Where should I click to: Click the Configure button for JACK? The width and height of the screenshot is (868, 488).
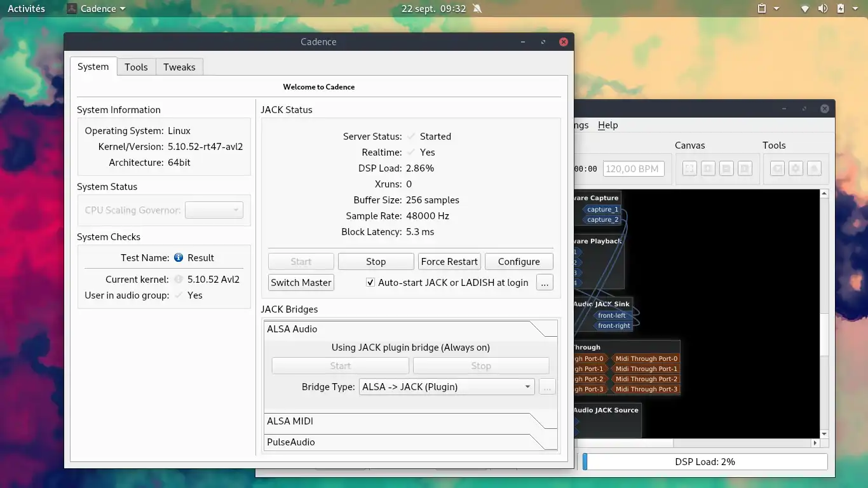coord(519,261)
